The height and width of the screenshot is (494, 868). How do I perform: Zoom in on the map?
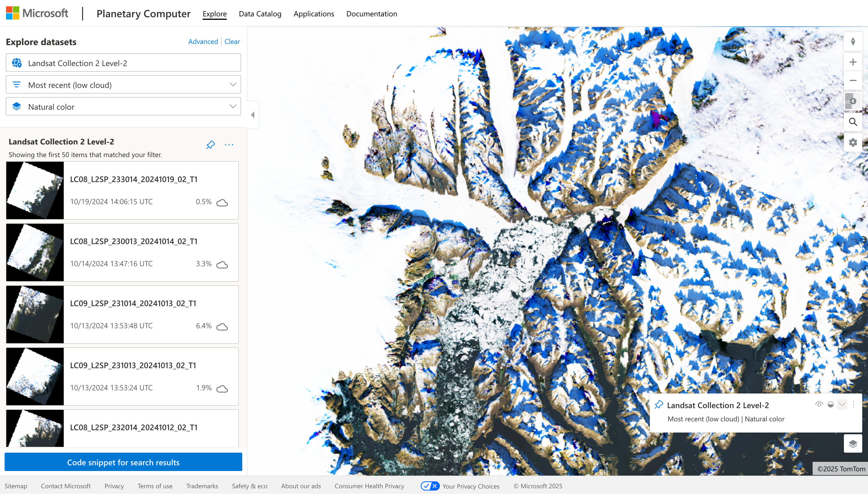pyautogui.click(x=853, y=62)
